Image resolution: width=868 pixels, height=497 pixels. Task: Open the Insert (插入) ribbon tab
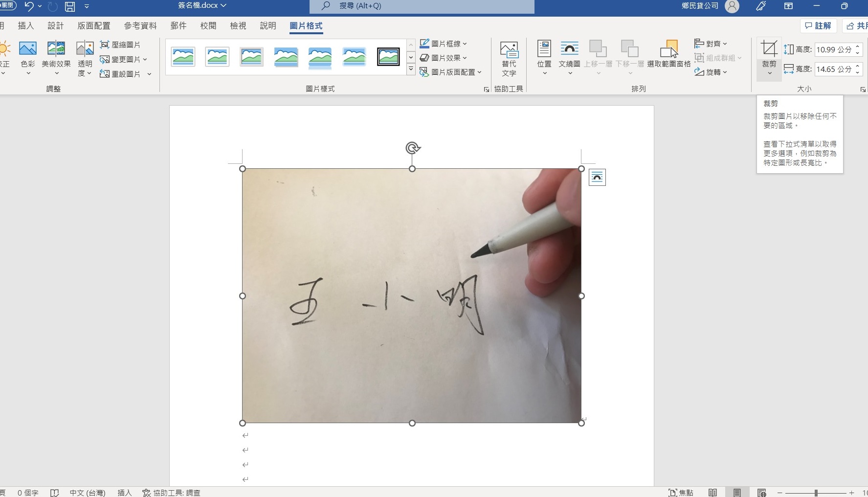25,26
